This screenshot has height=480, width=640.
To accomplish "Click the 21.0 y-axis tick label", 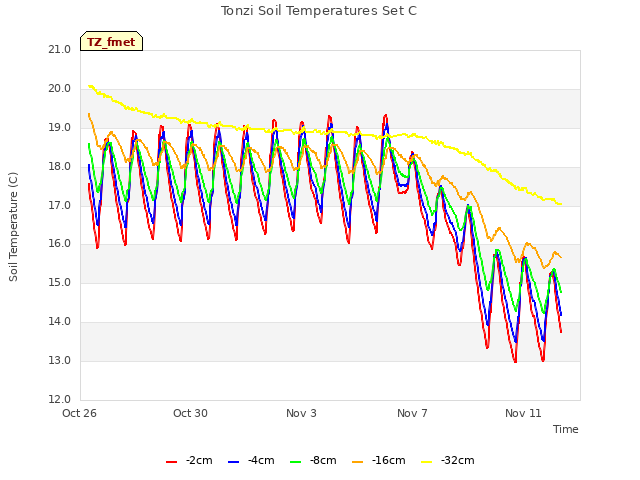I will click(x=60, y=50).
